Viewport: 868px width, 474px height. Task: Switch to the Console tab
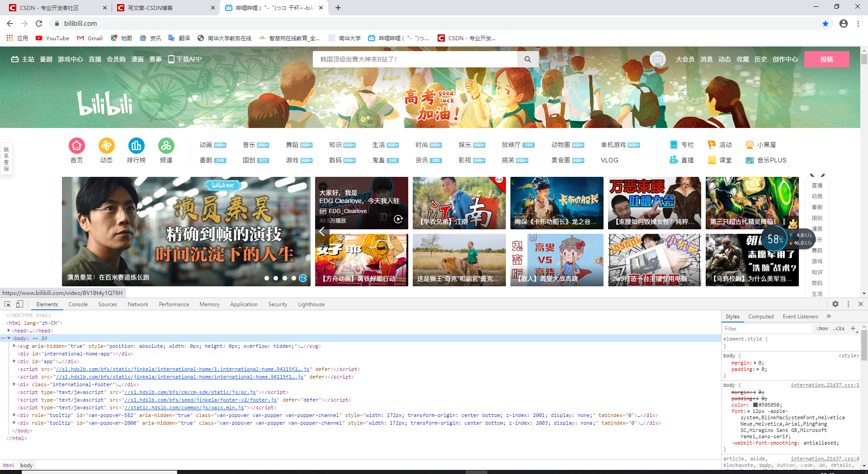[x=78, y=304]
